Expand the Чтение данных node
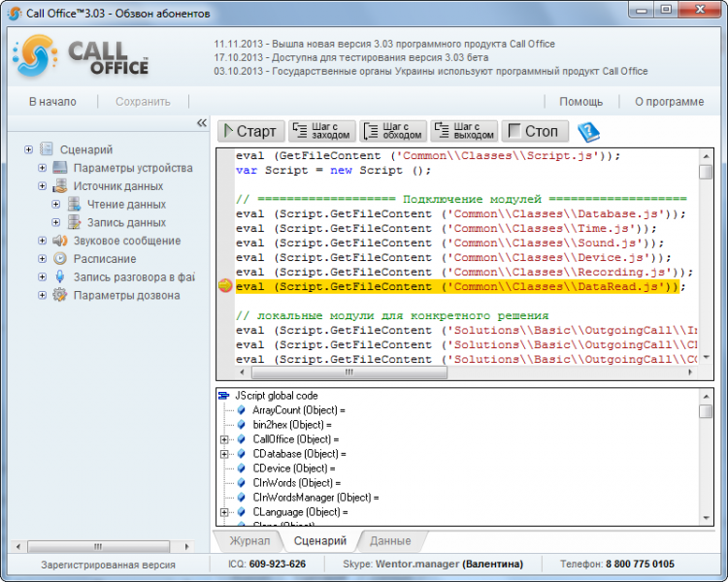The image size is (728, 582). (56, 204)
